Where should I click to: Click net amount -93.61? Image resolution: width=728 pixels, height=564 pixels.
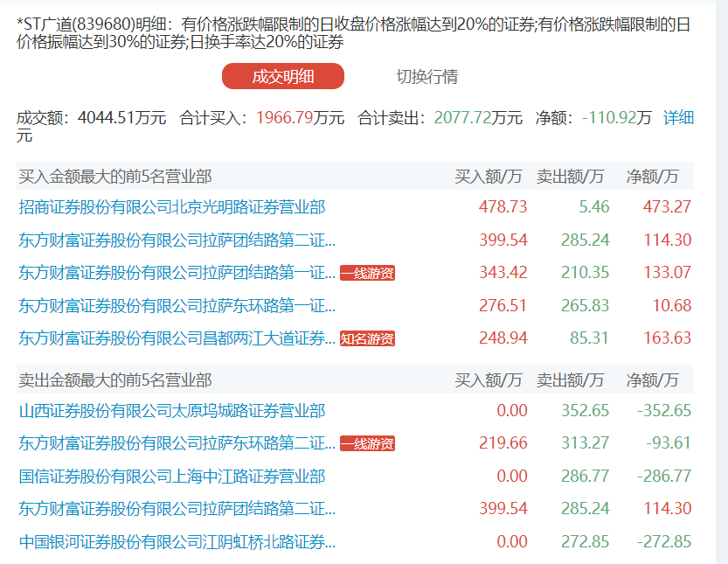pos(669,442)
